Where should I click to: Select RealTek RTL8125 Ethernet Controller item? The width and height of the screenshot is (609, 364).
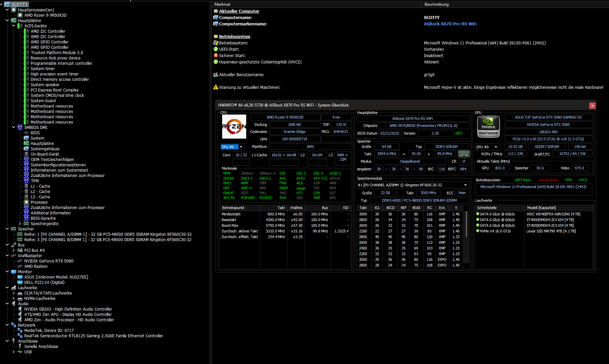[x=94, y=336]
